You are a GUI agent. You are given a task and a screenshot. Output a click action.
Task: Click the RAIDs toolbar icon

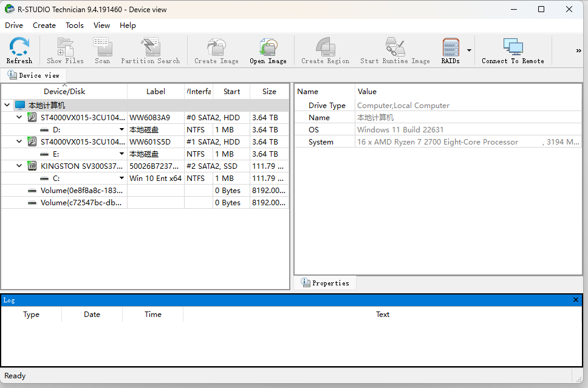[x=450, y=50]
